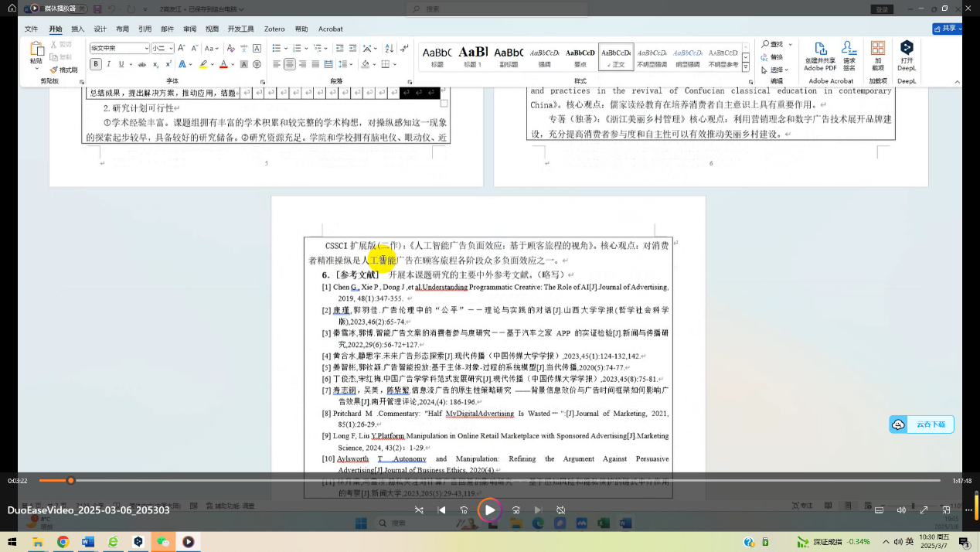Click the video progress slider handle
Viewport: 980px width, 552px height.
click(x=70, y=481)
